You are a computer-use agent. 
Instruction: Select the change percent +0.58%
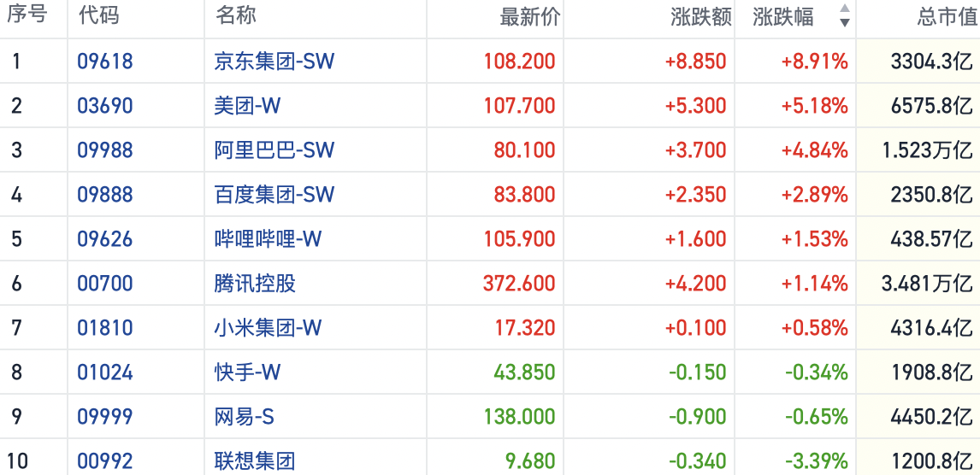(815, 328)
